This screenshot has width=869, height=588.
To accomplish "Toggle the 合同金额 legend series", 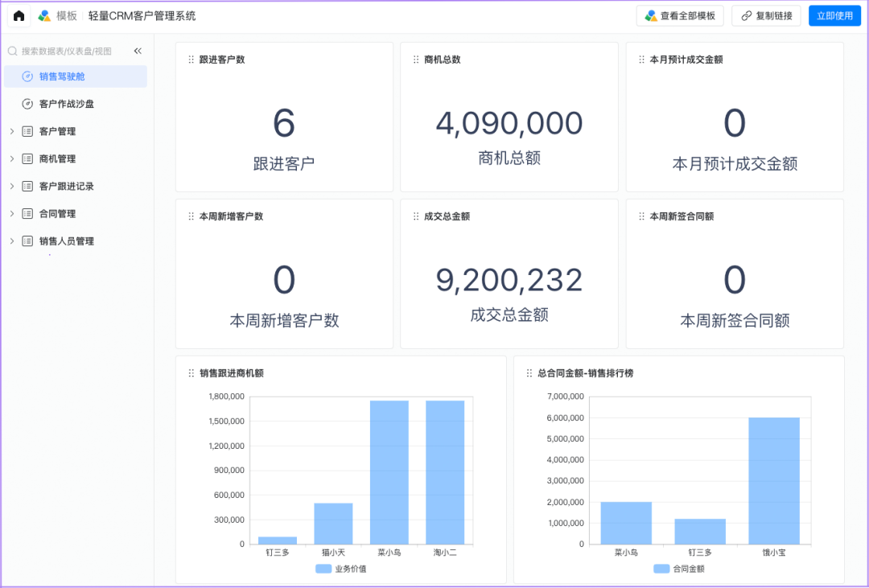I will (678, 569).
